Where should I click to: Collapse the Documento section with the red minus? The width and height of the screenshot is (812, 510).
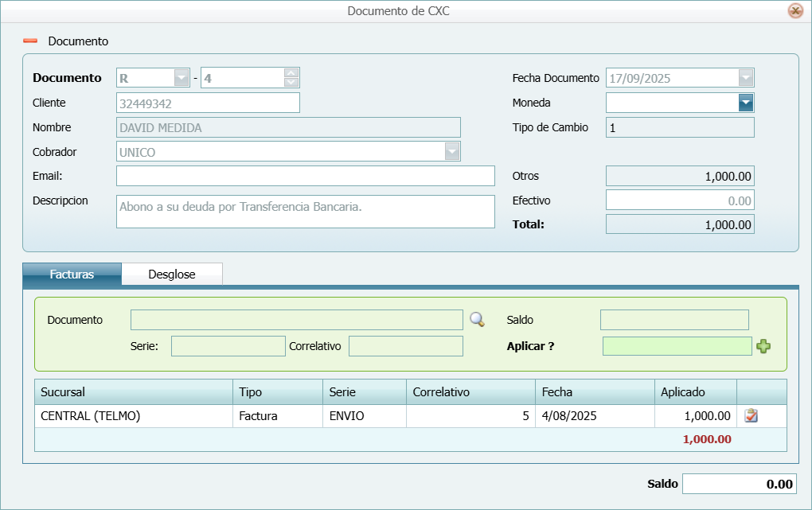(30, 41)
